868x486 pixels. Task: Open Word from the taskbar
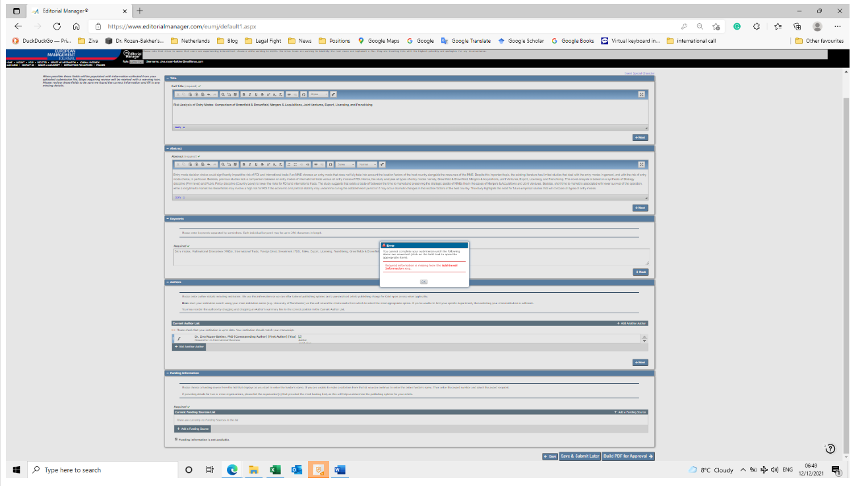click(340, 470)
